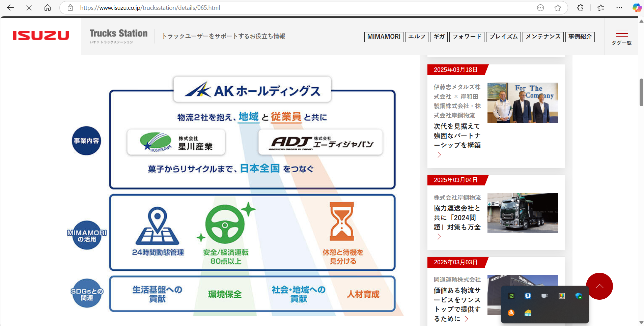Image resolution: width=644 pixels, height=326 pixels.
Task: View site information lock icon
Action: click(70, 8)
